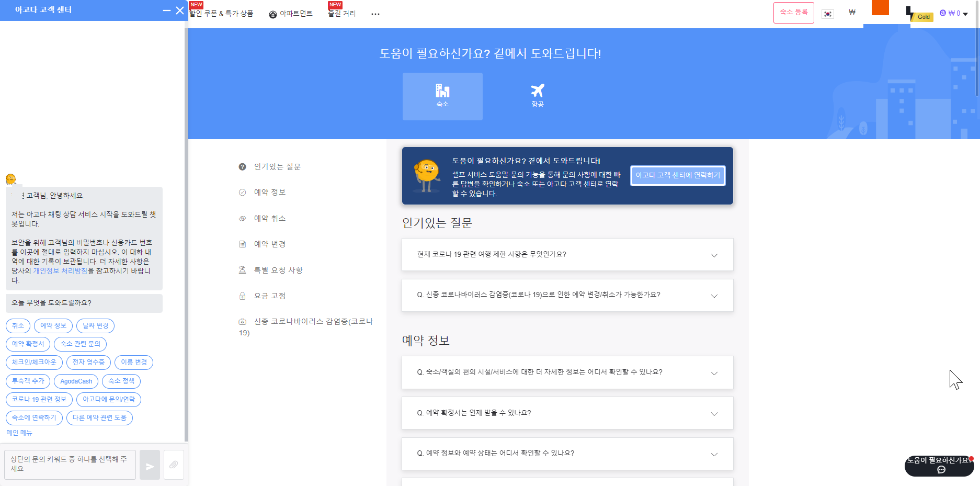Open the ₩ 0 AgodaCash dropdown

(954, 14)
